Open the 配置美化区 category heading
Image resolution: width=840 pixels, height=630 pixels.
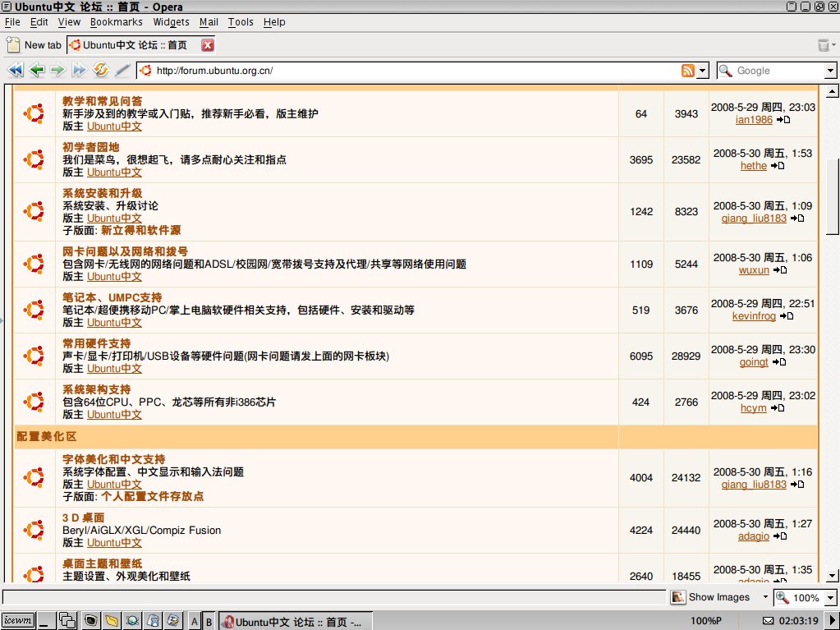[46, 437]
